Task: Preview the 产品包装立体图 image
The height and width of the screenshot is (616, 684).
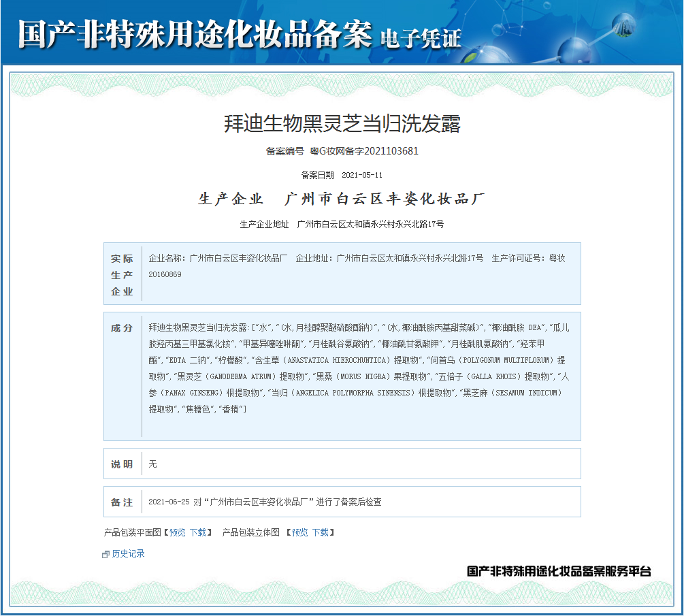Action: coord(299,532)
